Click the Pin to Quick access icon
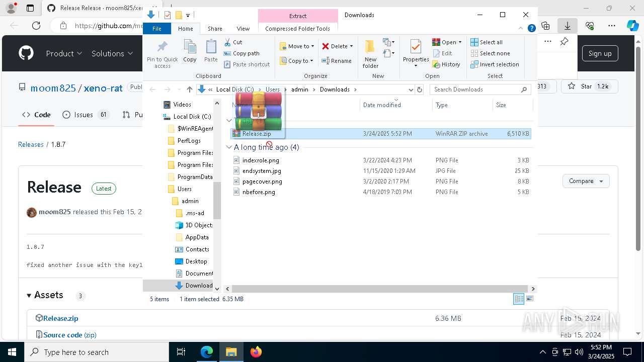Image resolution: width=644 pixels, height=362 pixels. (162, 48)
